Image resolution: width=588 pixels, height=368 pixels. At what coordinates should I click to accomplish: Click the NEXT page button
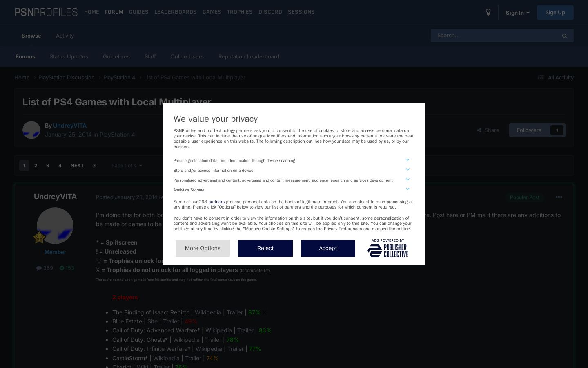(x=77, y=166)
